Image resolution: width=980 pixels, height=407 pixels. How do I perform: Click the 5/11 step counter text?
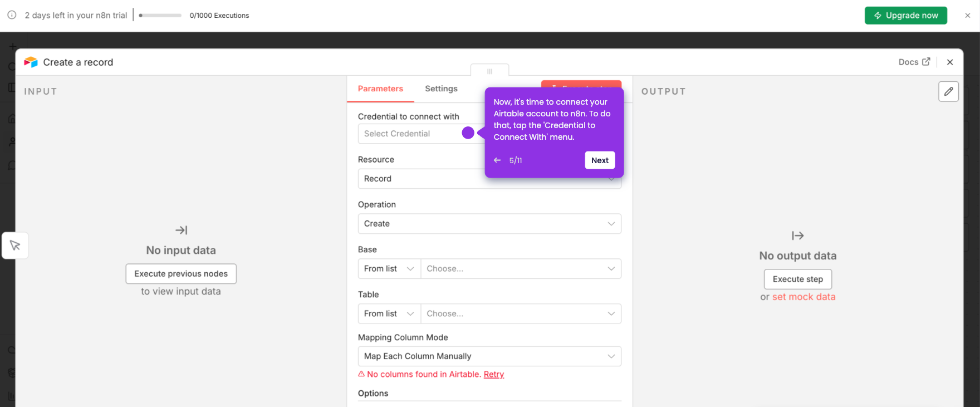point(516,160)
